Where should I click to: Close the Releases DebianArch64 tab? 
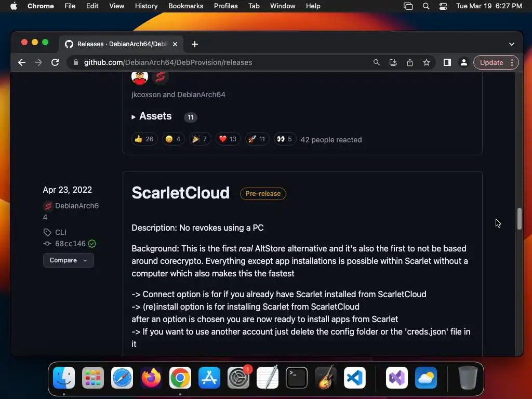point(175,44)
